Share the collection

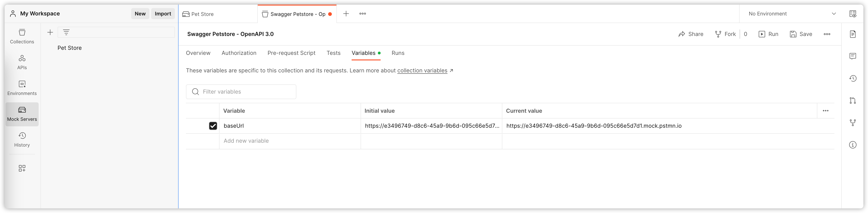[x=691, y=34]
